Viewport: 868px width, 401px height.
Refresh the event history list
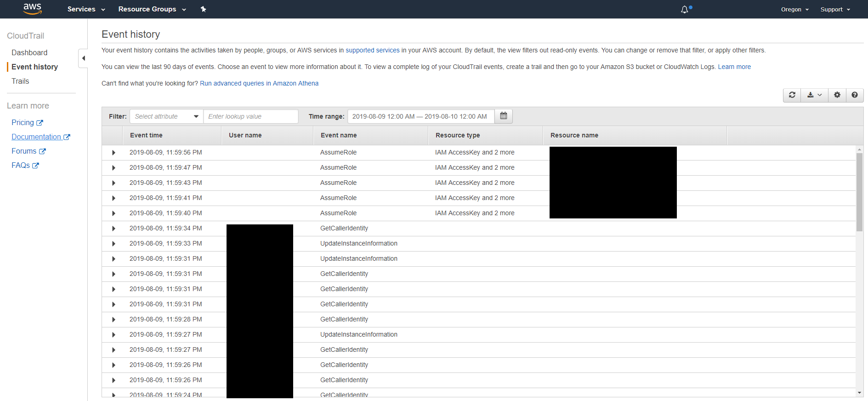[x=792, y=95]
